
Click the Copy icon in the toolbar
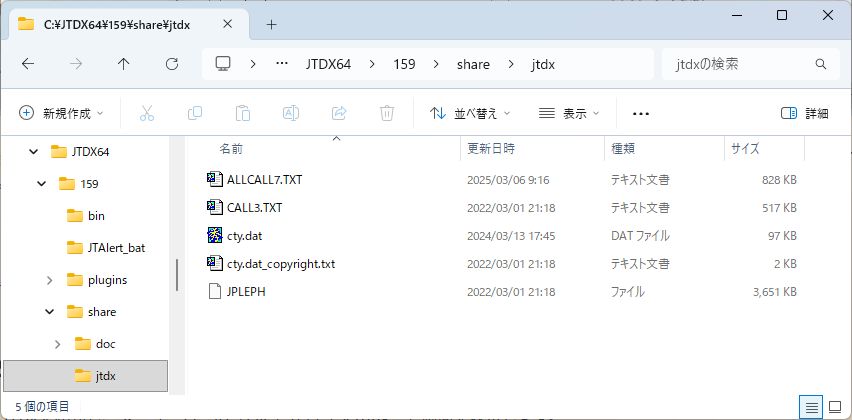pyautogui.click(x=195, y=113)
